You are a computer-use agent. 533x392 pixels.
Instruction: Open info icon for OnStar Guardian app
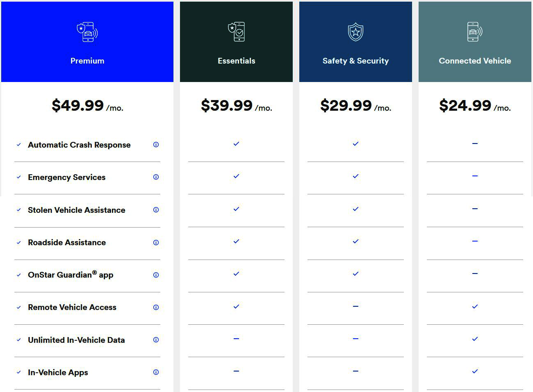156,275
